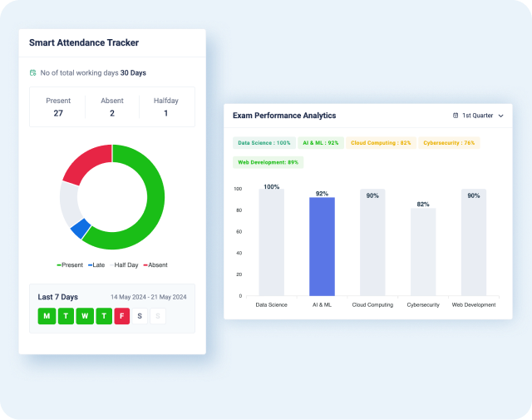Click the 'Web Development: 89%' tag
Image resolution: width=532 pixels, height=420 pixels.
pos(268,162)
